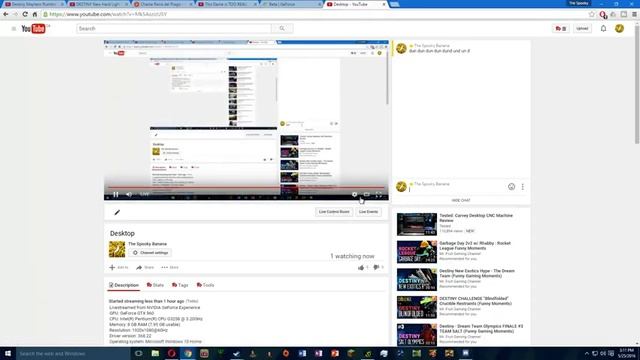This screenshot has width=640, height=360.
Task: Open video player settings gear
Action: 354,195
